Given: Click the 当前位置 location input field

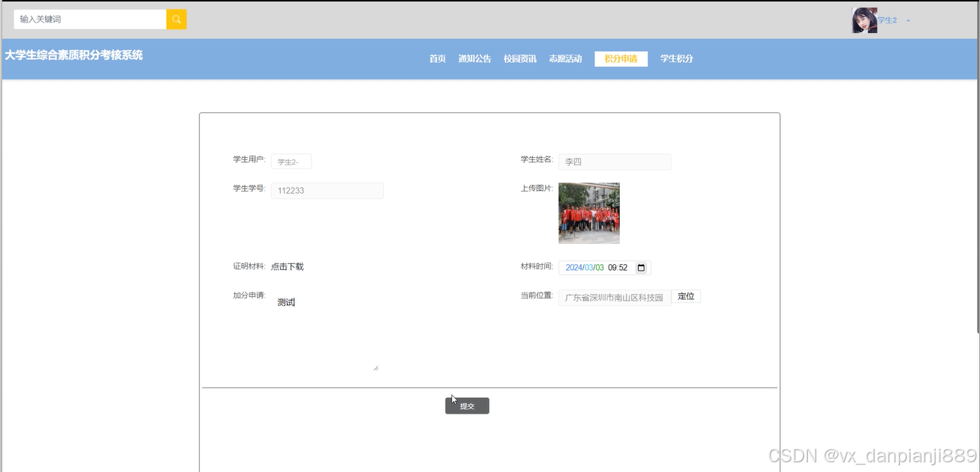Looking at the screenshot, I should click(615, 298).
